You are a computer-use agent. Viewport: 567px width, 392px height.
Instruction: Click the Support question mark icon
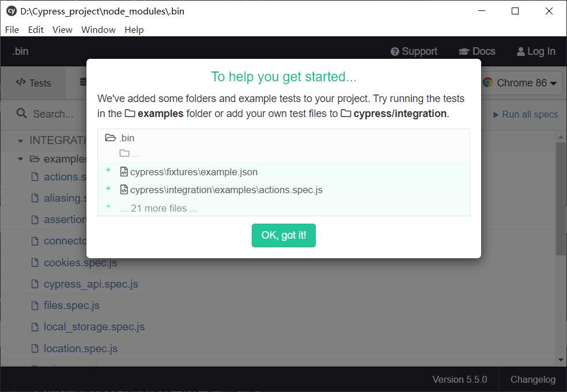click(x=395, y=52)
